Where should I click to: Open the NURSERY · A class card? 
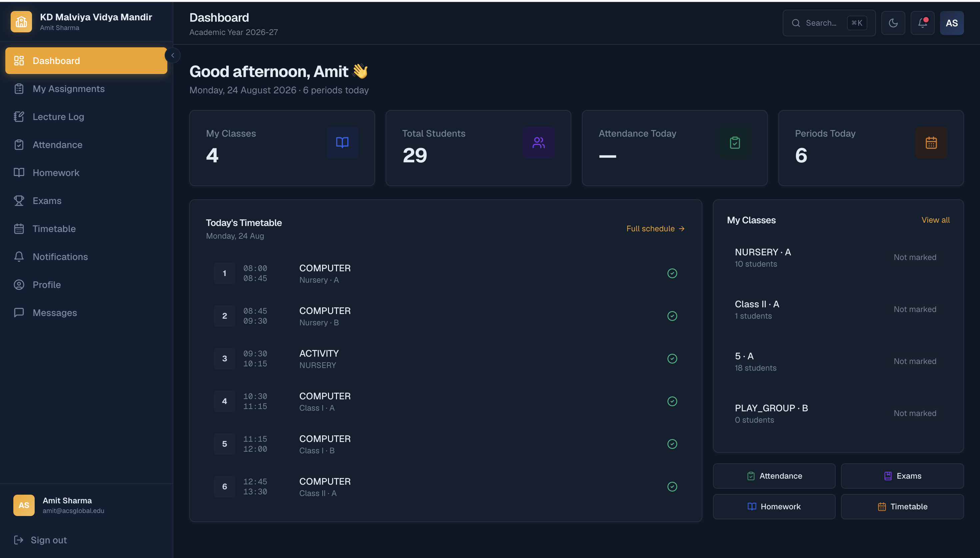coord(838,258)
